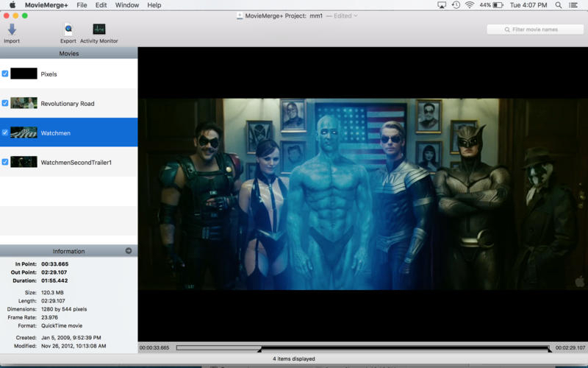This screenshot has width=588, height=368.
Task: Click the Information panel arrow icon
Action: [x=129, y=251]
